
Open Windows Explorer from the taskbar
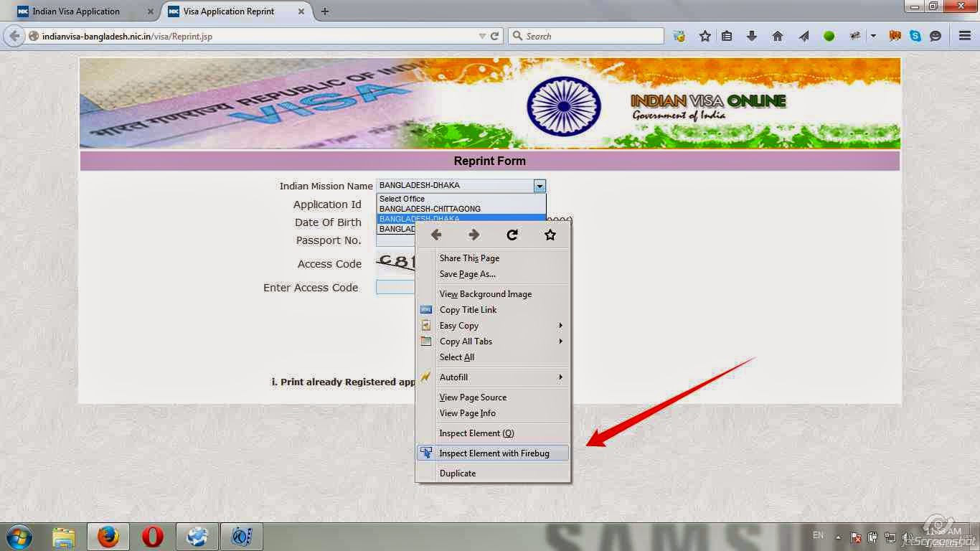(64, 537)
